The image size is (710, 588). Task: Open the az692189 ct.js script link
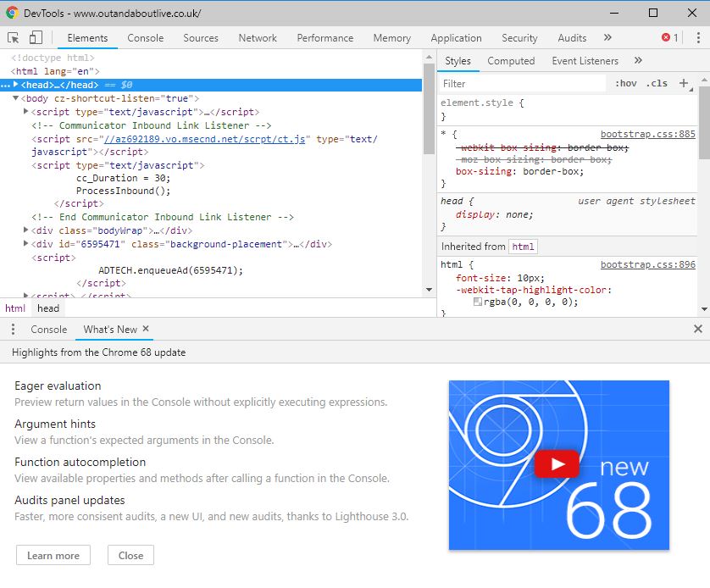tap(204, 139)
